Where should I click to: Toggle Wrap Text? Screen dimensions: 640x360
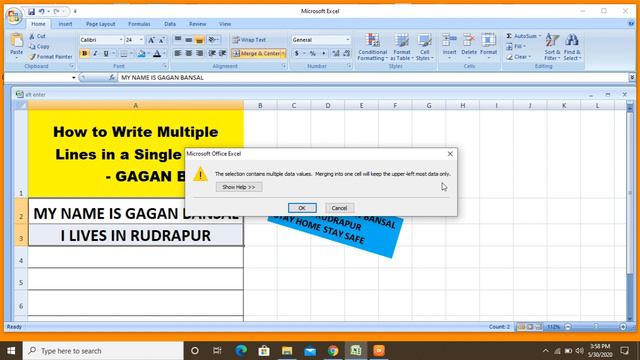249,40
